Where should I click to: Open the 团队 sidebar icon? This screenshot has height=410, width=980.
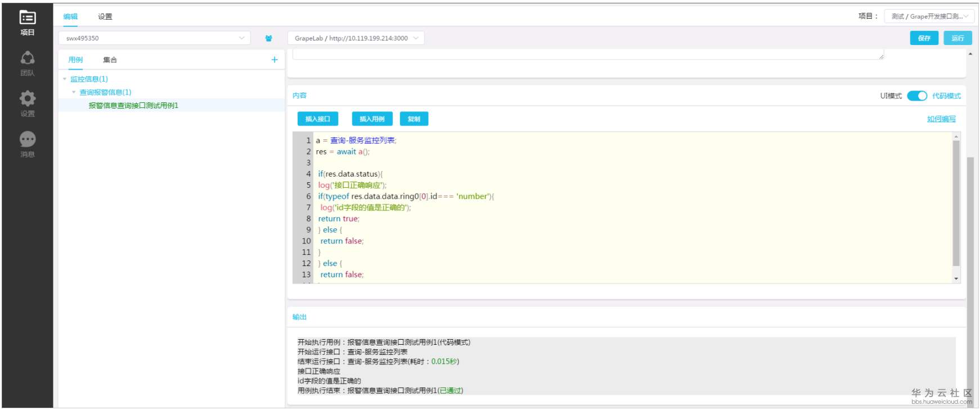click(27, 64)
